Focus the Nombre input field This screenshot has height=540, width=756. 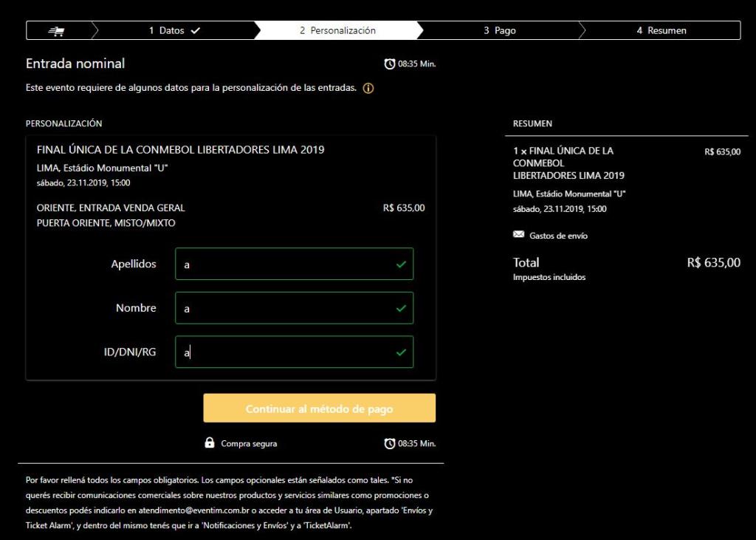pyautogui.click(x=294, y=308)
